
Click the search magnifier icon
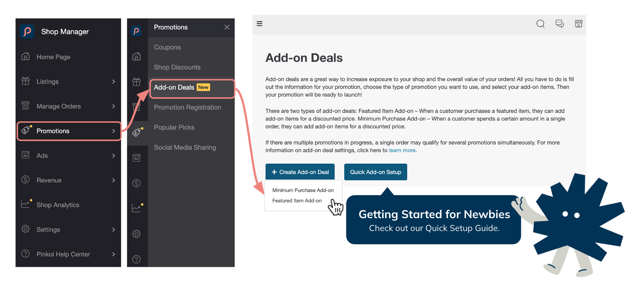pyautogui.click(x=540, y=24)
